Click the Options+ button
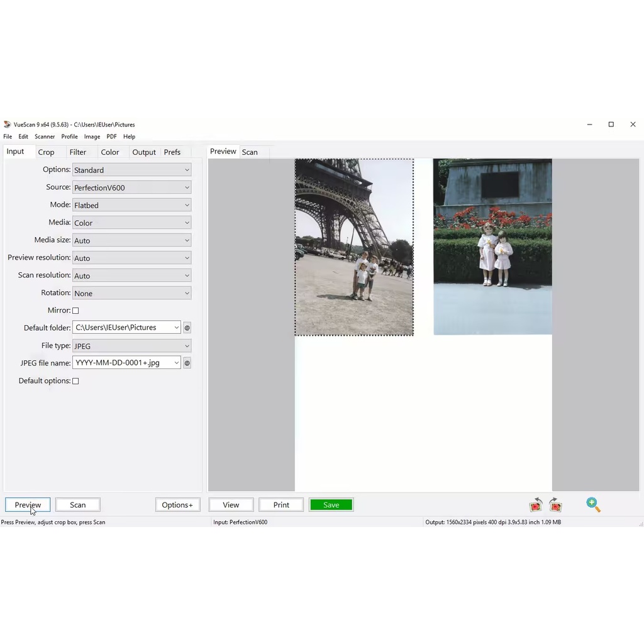This screenshot has height=644, width=644. 177,505
